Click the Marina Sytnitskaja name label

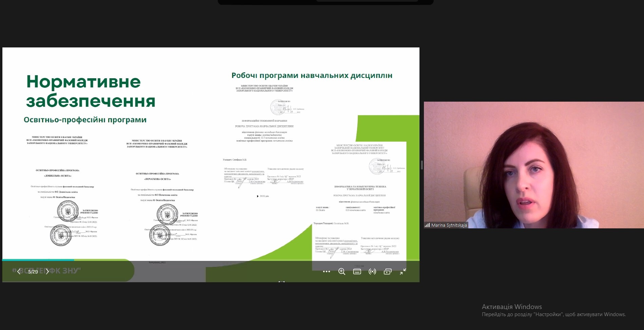(x=449, y=225)
